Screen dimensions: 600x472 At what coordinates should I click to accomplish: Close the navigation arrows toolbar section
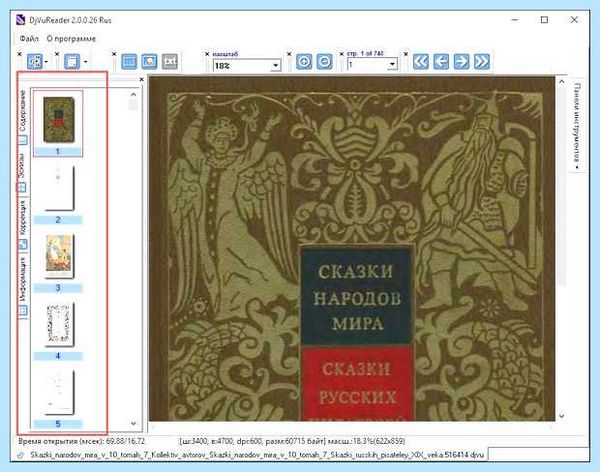(x=406, y=54)
